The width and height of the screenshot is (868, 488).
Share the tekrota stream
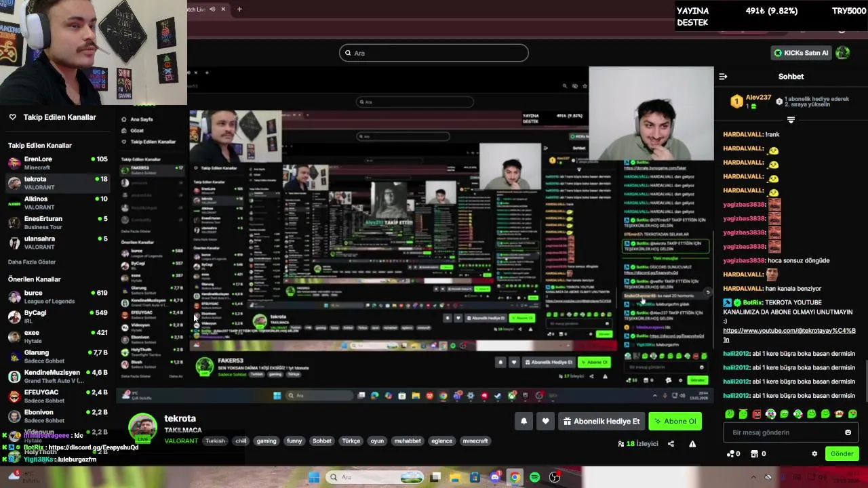(x=671, y=444)
